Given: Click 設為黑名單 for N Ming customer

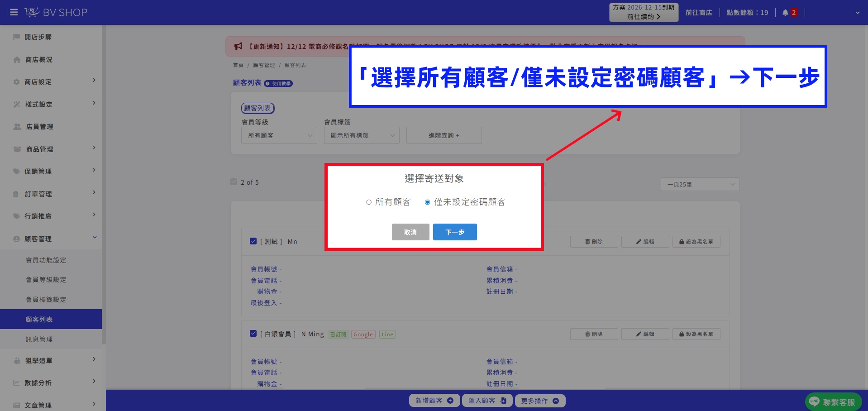Looking at the screenshot, I should [x=696, y=334].
